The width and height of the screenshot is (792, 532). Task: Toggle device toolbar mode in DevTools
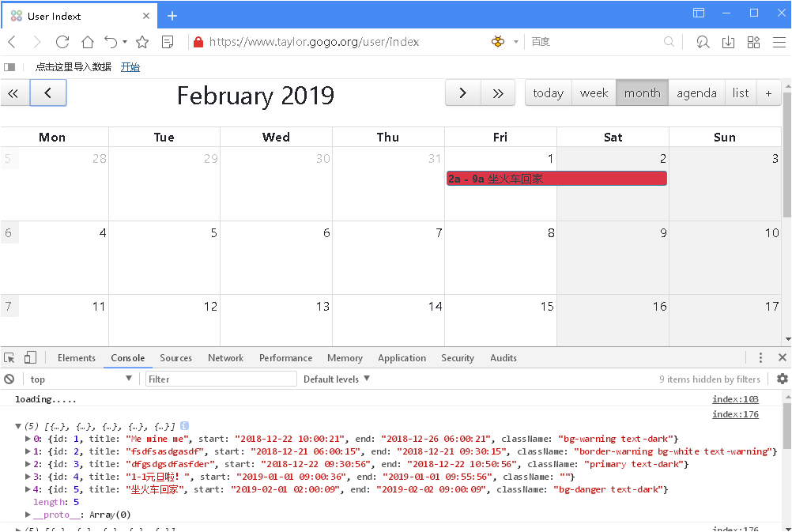(29, 357)
